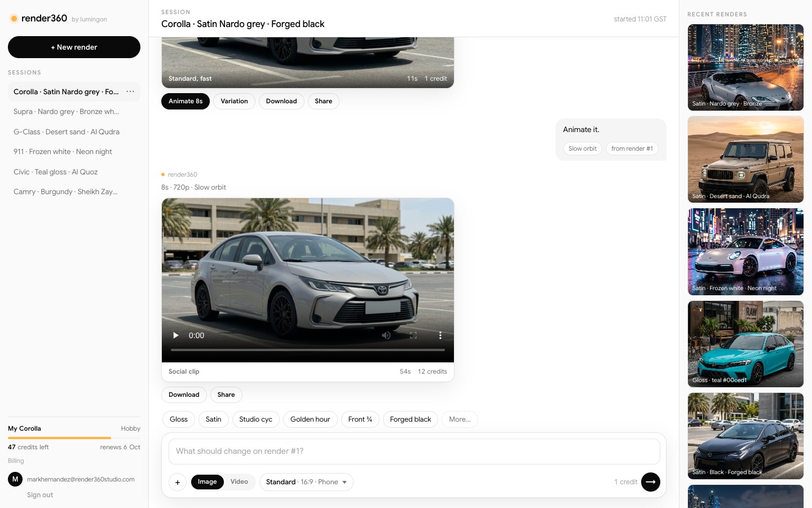Screen dimensions: 812x508
Task: Open video fullscreen mode
Action: [x=413, y=335]
